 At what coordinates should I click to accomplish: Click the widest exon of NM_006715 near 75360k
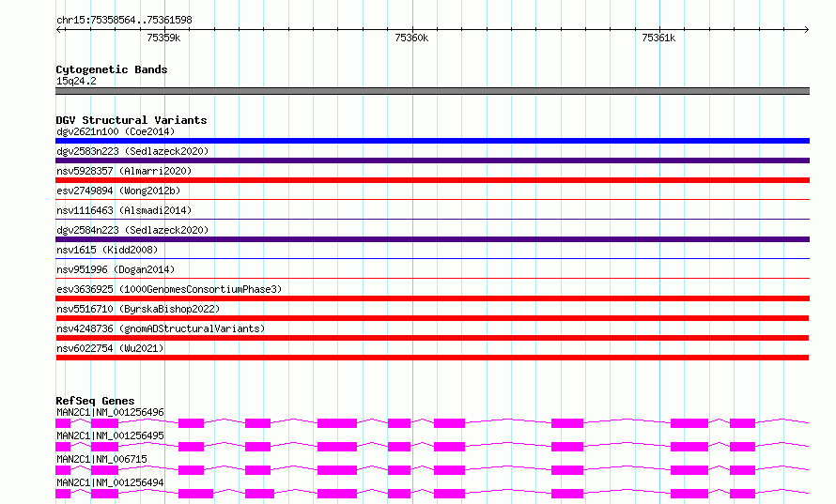click(x=337, y=470)
